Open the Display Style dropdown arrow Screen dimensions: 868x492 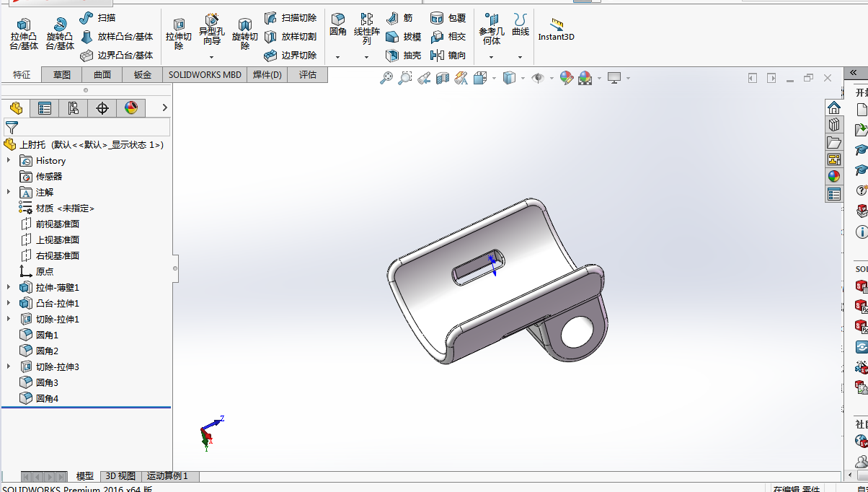523,78
